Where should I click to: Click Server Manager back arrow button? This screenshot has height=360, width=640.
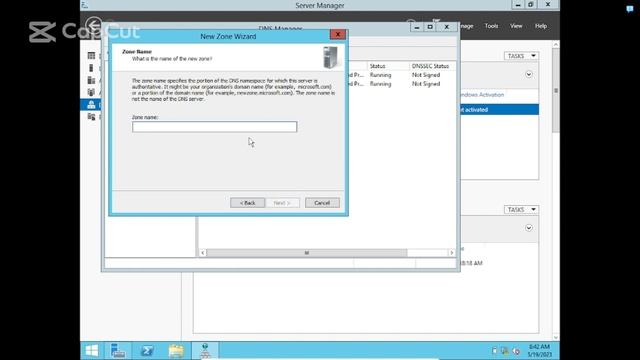pyautogui.click(x=94, y=25)
